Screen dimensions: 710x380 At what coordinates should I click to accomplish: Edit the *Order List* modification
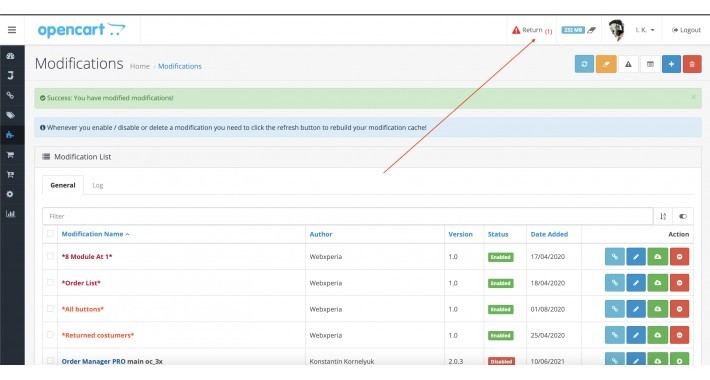(636, 283)
